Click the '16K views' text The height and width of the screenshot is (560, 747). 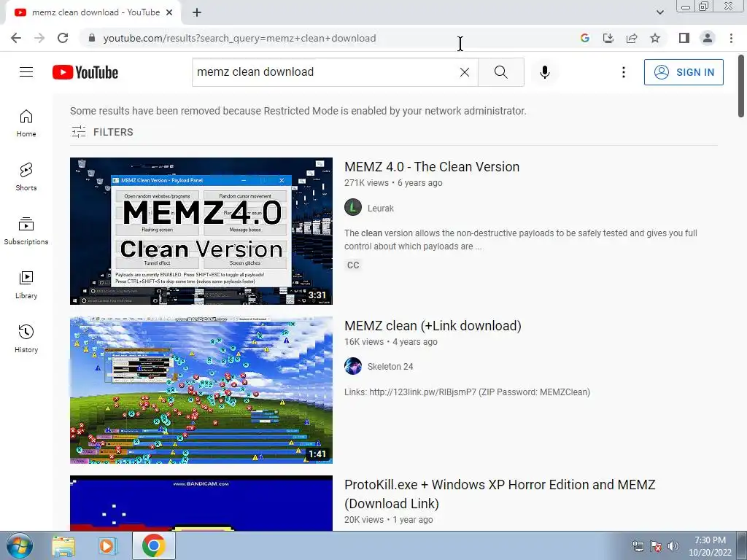click(364, 342)
